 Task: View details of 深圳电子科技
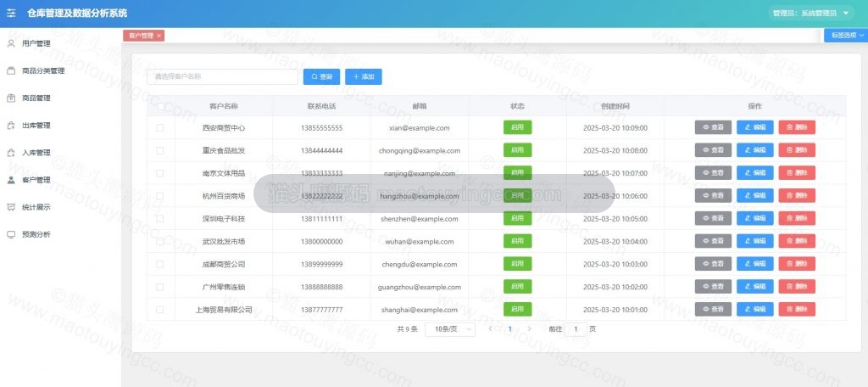(713, 218)
